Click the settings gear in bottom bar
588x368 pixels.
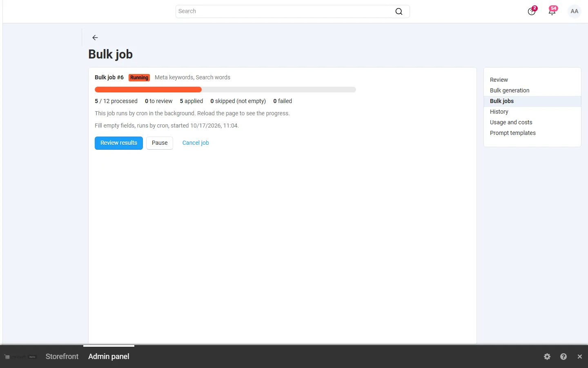click(x=547, y=357)
